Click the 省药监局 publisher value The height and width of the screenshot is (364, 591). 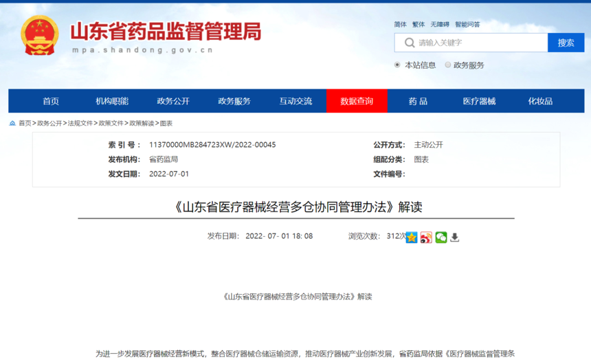click(x=164, y=159)
